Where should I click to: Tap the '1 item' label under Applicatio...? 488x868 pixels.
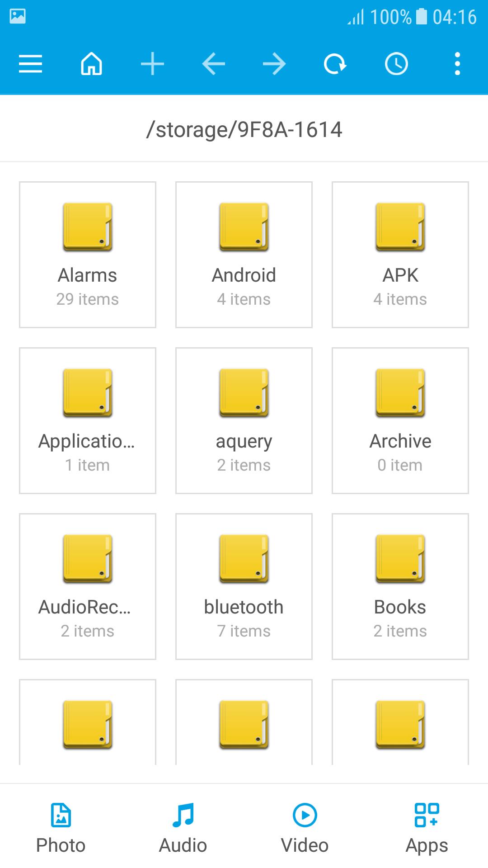pos(88,465)
